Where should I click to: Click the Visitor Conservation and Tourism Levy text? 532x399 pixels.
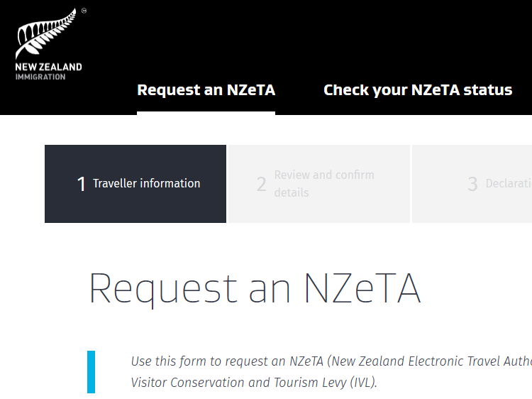(x=254, y=383)
